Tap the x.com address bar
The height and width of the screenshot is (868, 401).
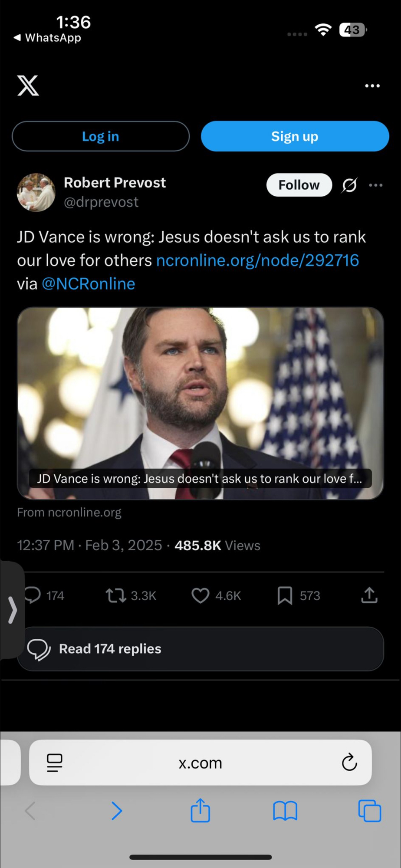200,763
